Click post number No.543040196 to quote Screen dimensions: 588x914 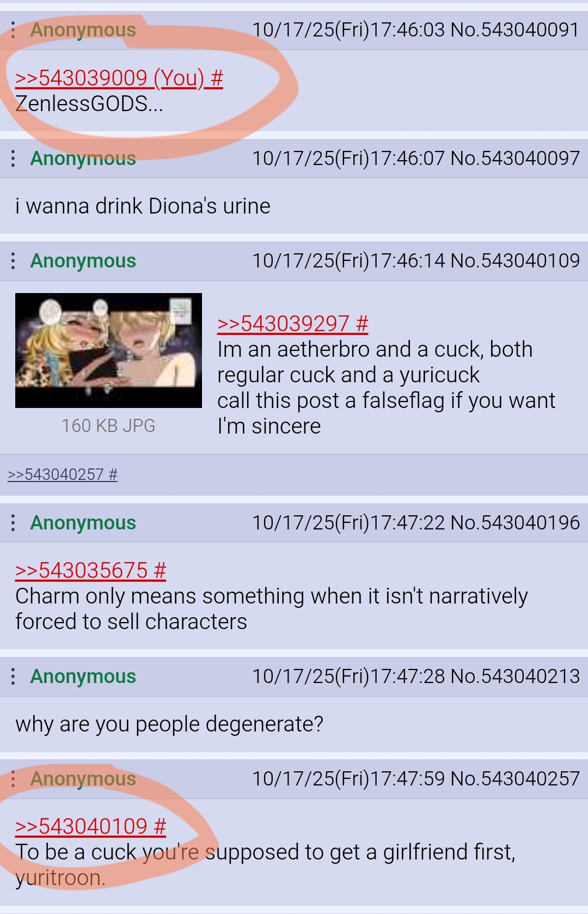515,523
